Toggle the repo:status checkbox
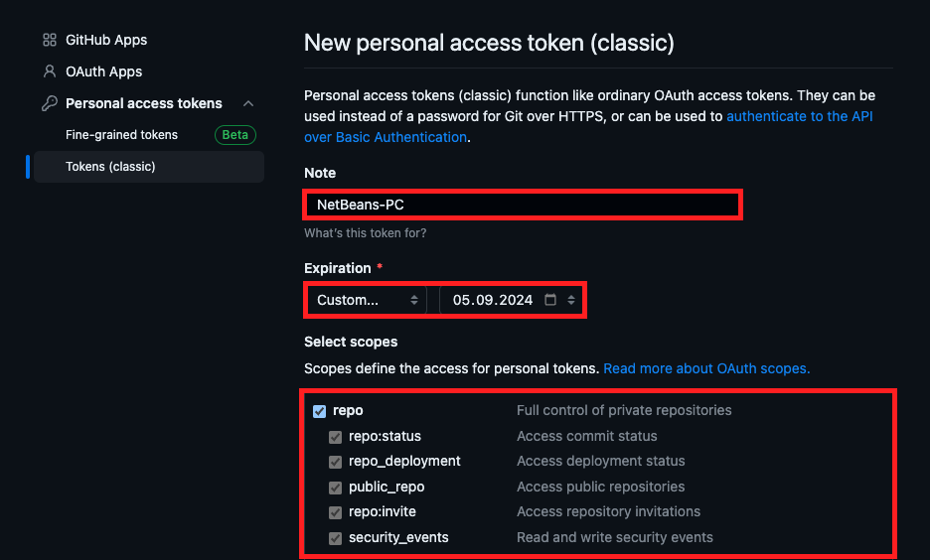The height and width of the screenshot is (560, 930). pyautogui.click(x=336, y=437)
